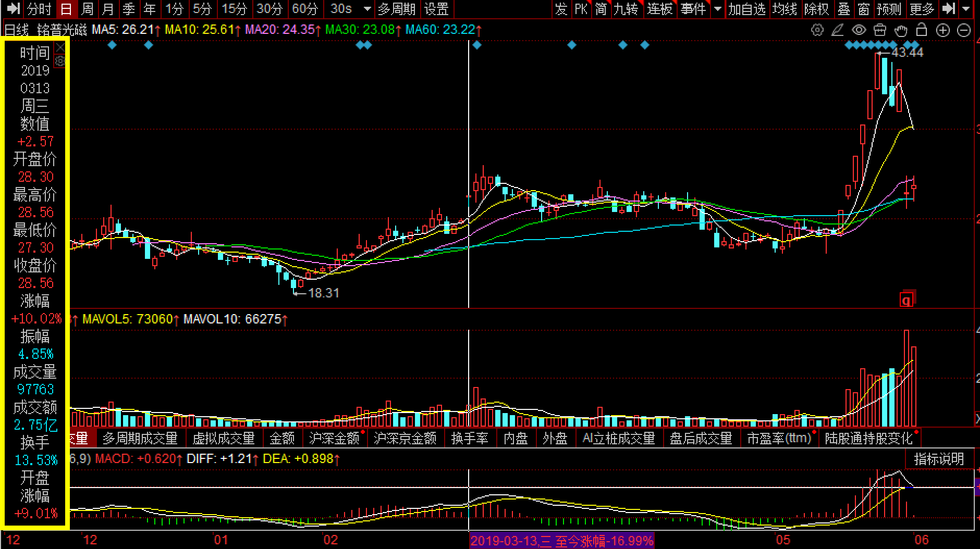This screenshot has width=980, height=549.
Task: Click the 43.44 high price marker
Action: pos(906,53)
